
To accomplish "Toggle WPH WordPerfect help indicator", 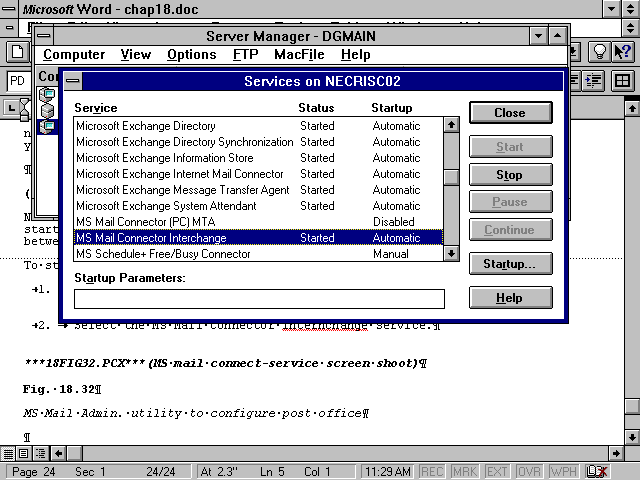I will coord(563,472).
